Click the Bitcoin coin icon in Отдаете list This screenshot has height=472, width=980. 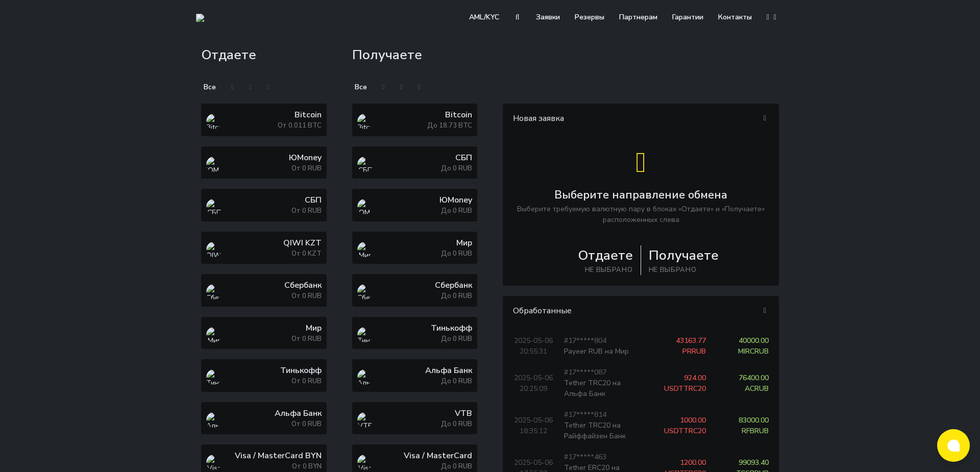[x=212, y=120]
